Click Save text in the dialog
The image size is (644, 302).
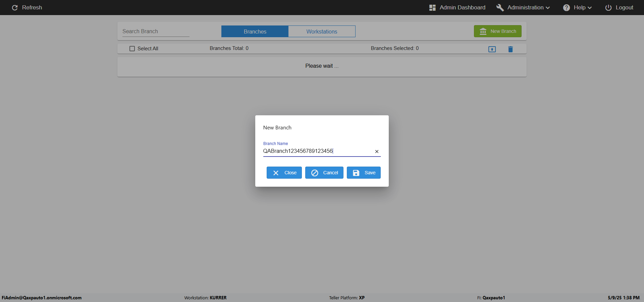pyautogui.click(x=370, y=173)
